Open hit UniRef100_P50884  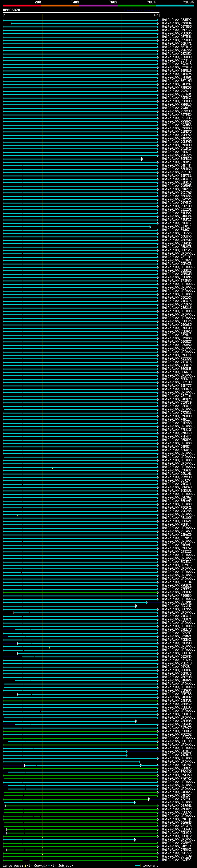coord(177,23)
